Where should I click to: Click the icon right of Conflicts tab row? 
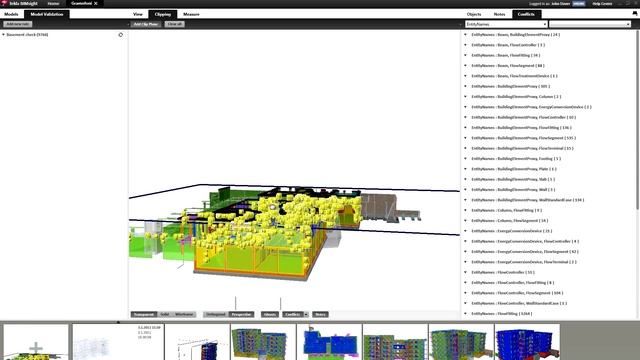pos(634,14)
